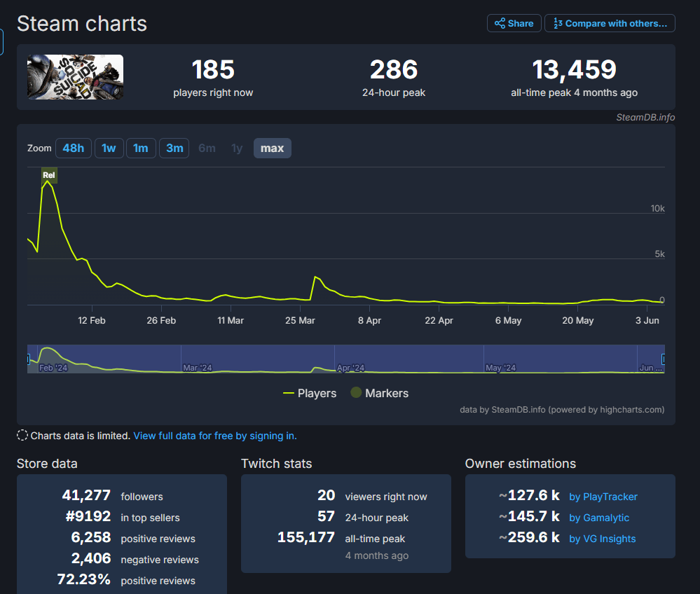This screenshot has height=594, width=700.
Task: Set chart zoom to 1w
Action: [109, 148]
